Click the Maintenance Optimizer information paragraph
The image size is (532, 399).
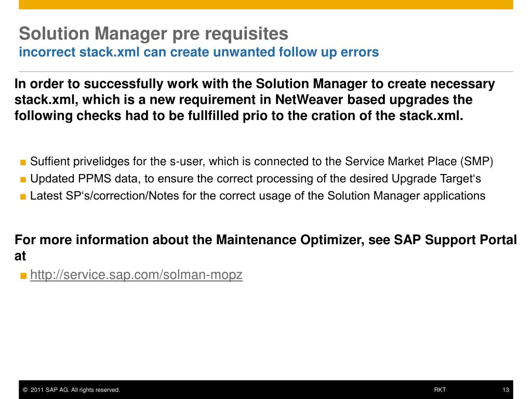click(x=265, y=248)
